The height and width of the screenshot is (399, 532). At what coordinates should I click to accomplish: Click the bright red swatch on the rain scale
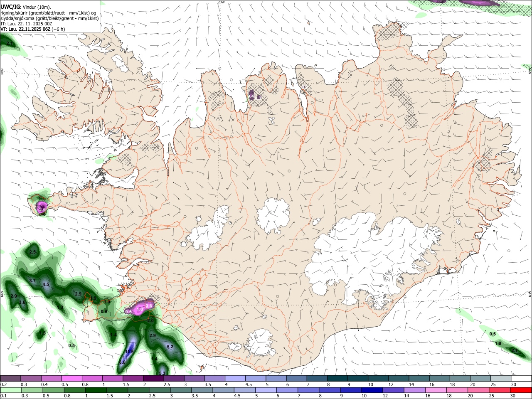coord(521,390)
